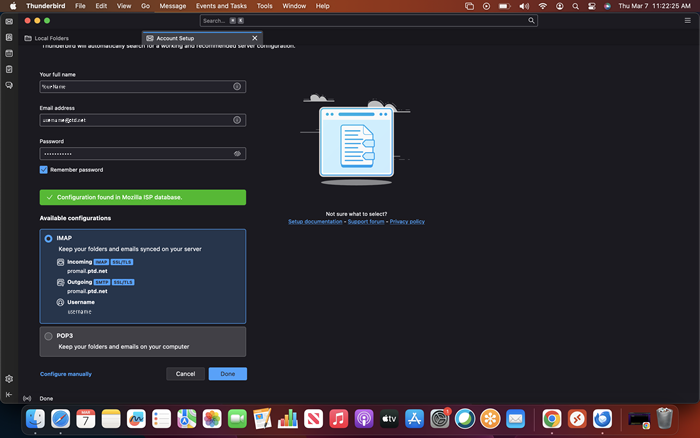
Task: Open the Mail space in the sidebar
Action: pos(9,21)
